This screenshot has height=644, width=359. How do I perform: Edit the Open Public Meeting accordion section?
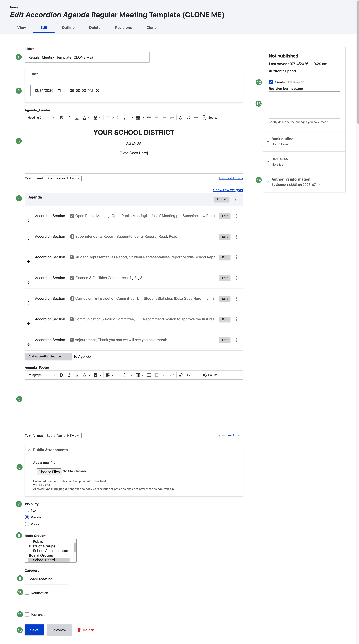pyautogui.click(x=224, y=216)
